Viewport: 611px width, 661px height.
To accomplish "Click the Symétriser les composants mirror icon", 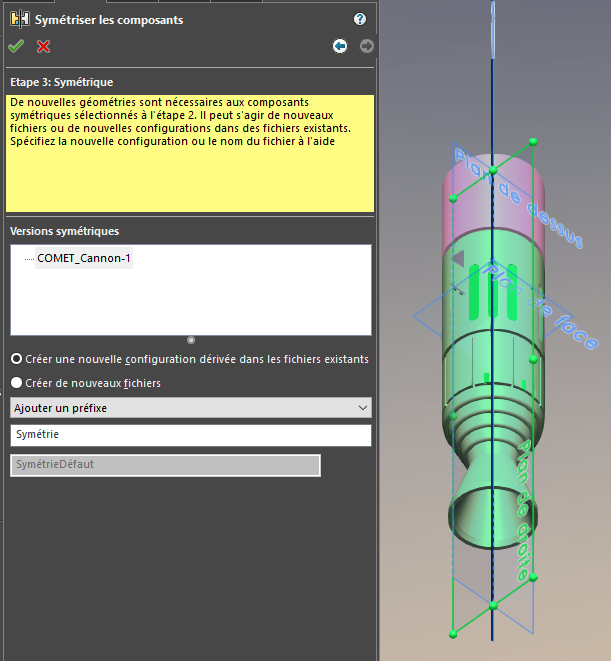I will (x=20, y=19).
